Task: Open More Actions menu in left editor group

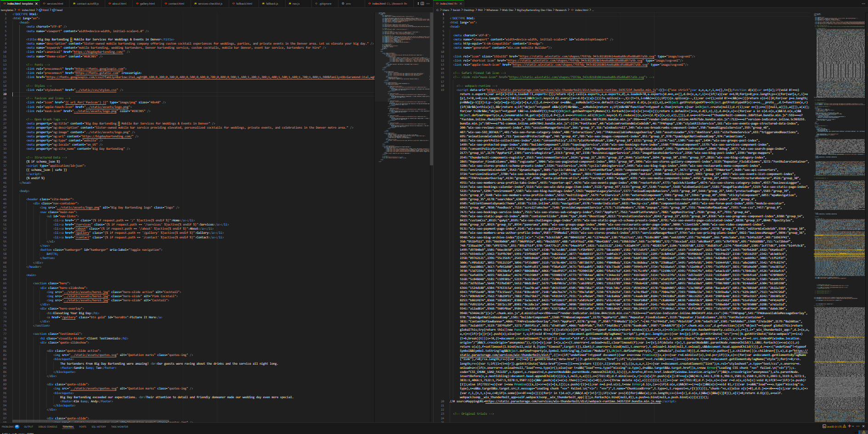Action: click(428, 4)
